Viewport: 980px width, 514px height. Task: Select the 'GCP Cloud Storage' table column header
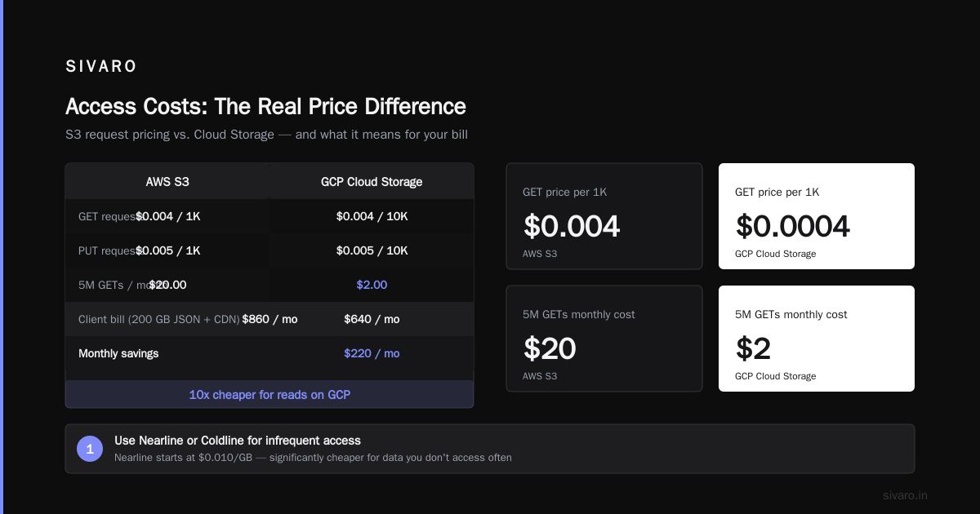[372, 182]
